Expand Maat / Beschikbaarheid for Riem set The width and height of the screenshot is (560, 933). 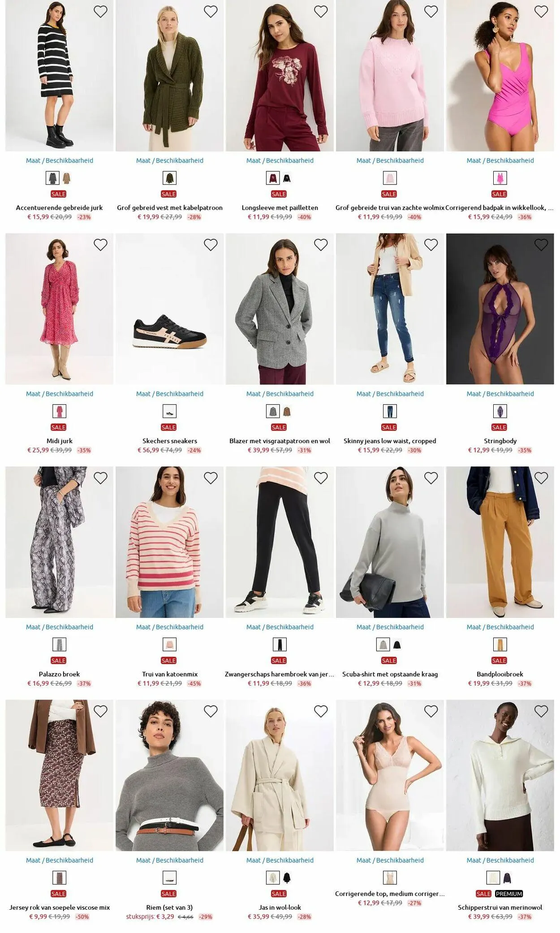pos(170,860)
